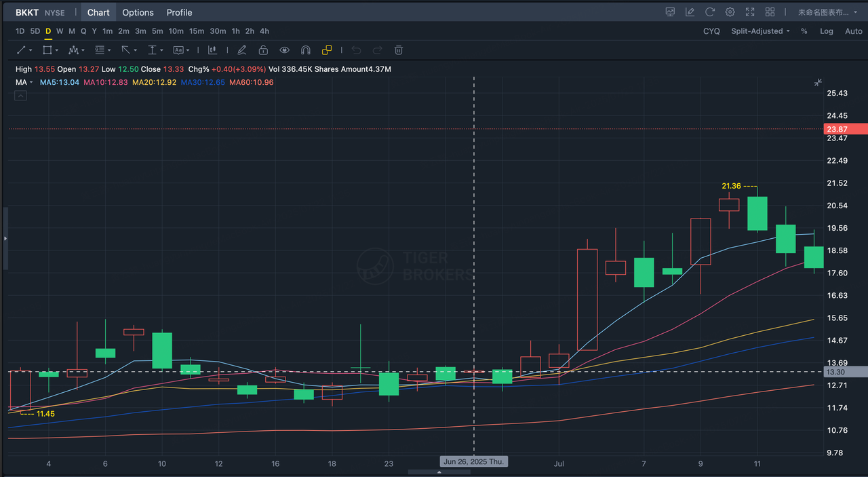Viewport: 868px width, 477px height.
Task: Refresh the chart data
Action: tap(710, 12)
